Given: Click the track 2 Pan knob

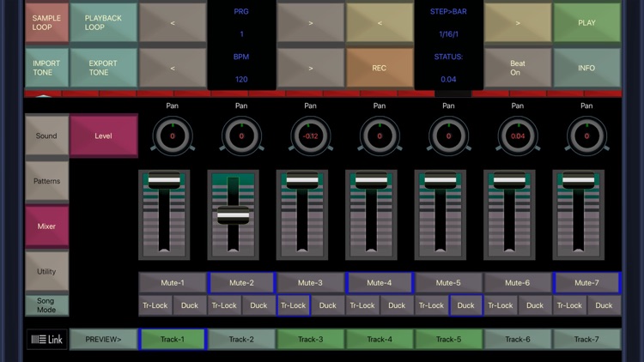Looking at the screenshot, I should point(241,136).
